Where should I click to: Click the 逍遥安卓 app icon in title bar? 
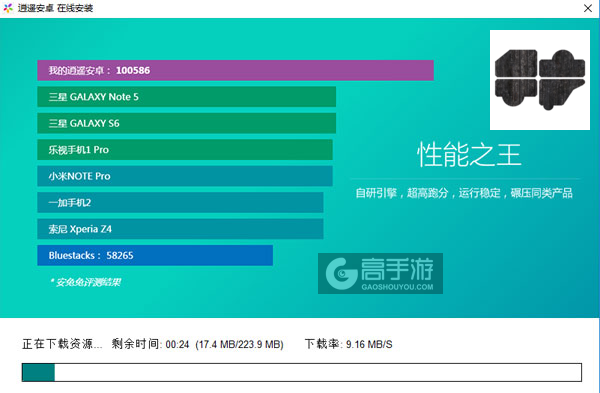pos(8,8)
